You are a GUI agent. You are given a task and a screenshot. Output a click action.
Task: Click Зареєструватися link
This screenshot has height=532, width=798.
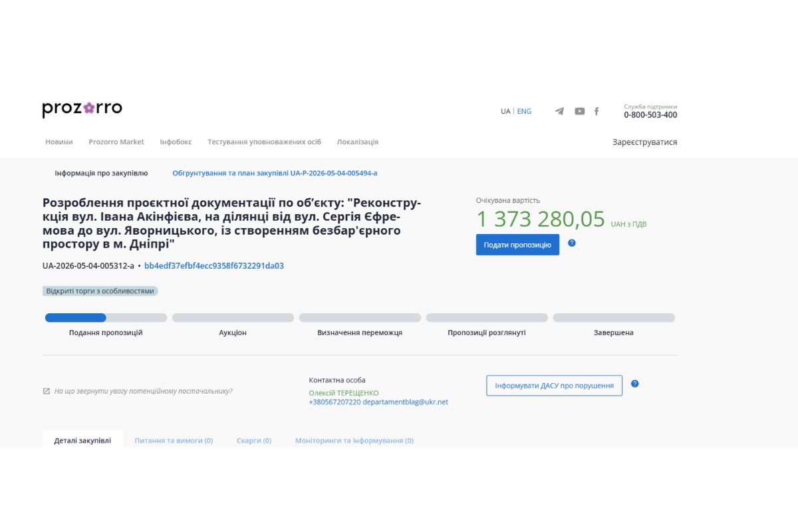coord(645,142)
